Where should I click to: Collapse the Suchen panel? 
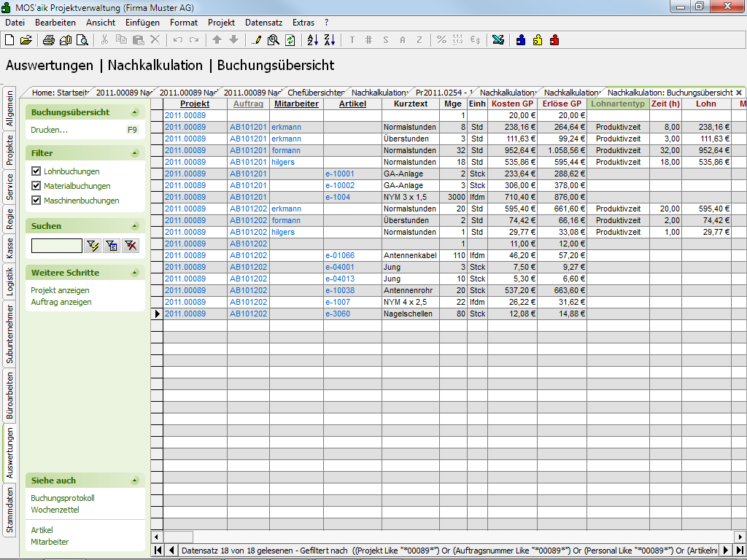click(x=135, y=226)
